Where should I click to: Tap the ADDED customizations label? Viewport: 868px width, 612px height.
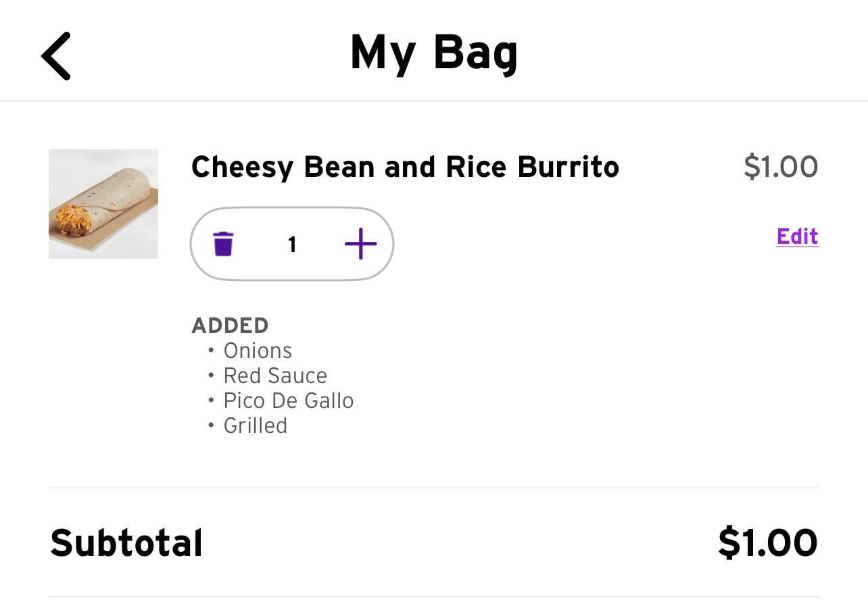tap(230, 326)
